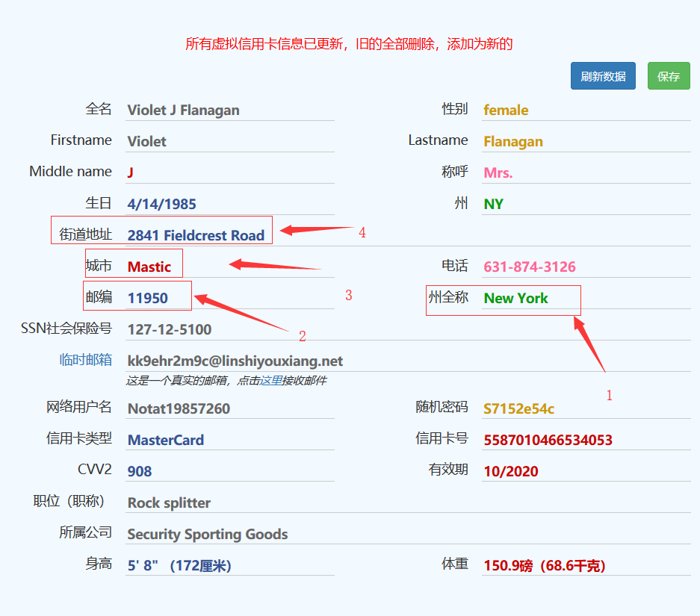Click the zip code field 11950

click(230, 298)
